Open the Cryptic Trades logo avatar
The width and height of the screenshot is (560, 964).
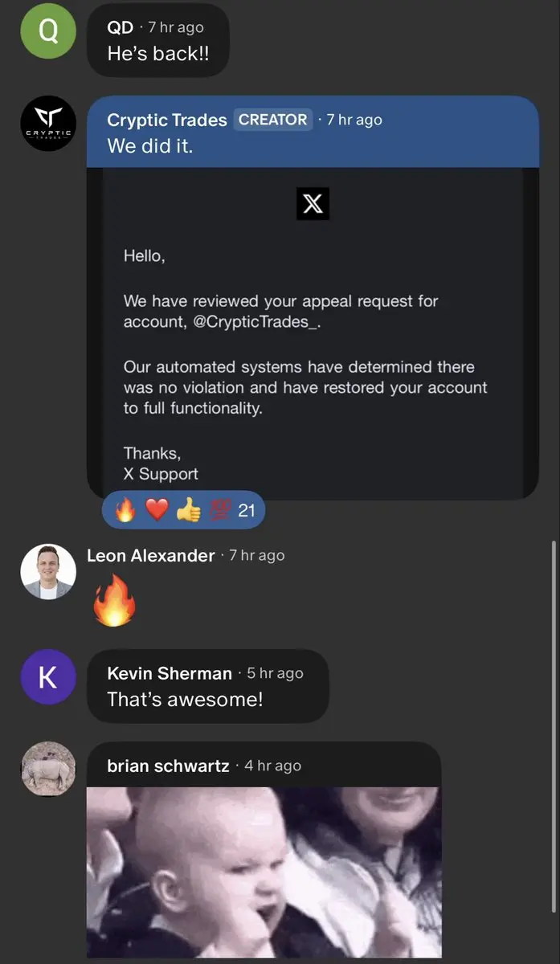(x=48, y=124)
